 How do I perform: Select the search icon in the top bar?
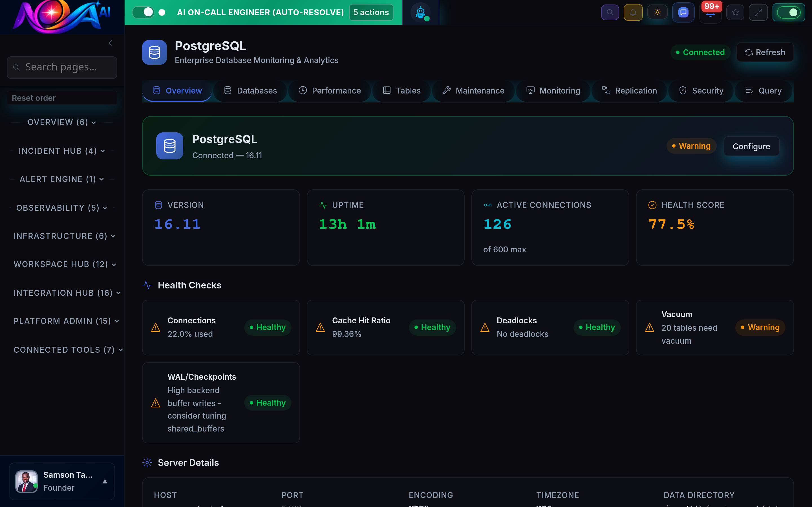[610, 12]
